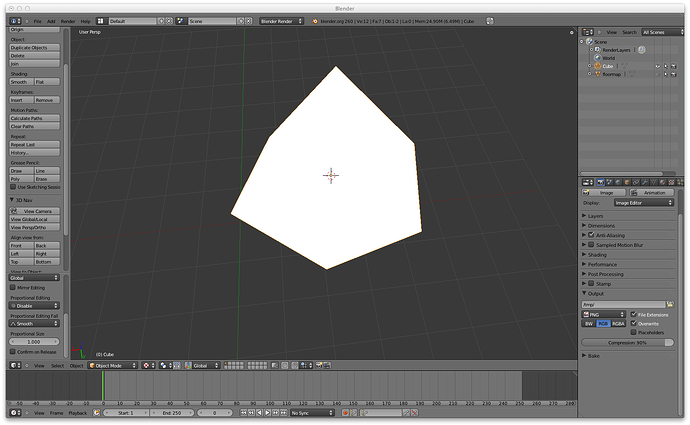This screenshot has width=690, height=425.
Task: Click the Proportional Size 1.000 slider
Action: point(34,342)
